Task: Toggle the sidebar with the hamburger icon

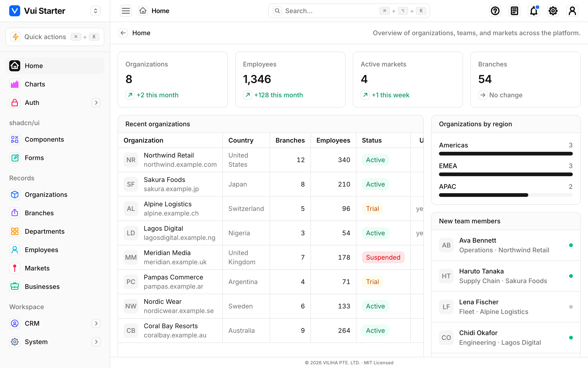Action: pyautogui.click(x=126, y=11)
